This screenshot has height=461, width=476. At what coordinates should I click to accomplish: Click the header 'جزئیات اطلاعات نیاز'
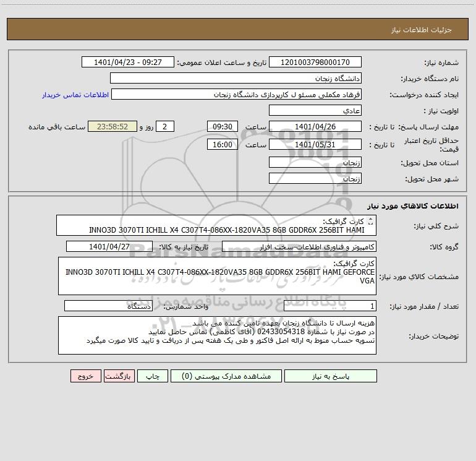pos(422,30)
